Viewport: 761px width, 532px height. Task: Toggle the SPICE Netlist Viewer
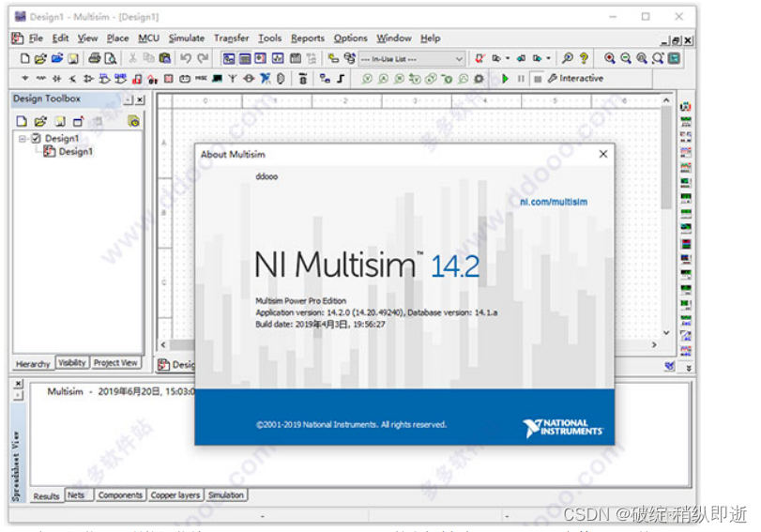point(261,59)
